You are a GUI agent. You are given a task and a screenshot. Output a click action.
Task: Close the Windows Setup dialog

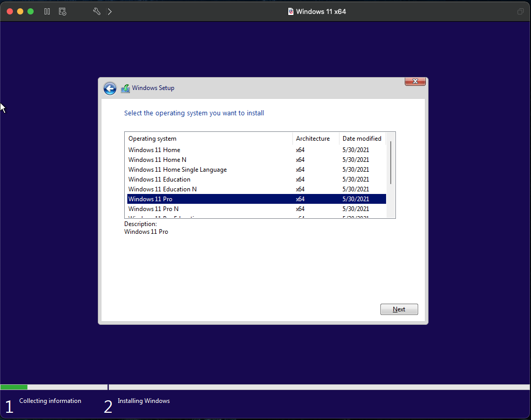(415, 81)
